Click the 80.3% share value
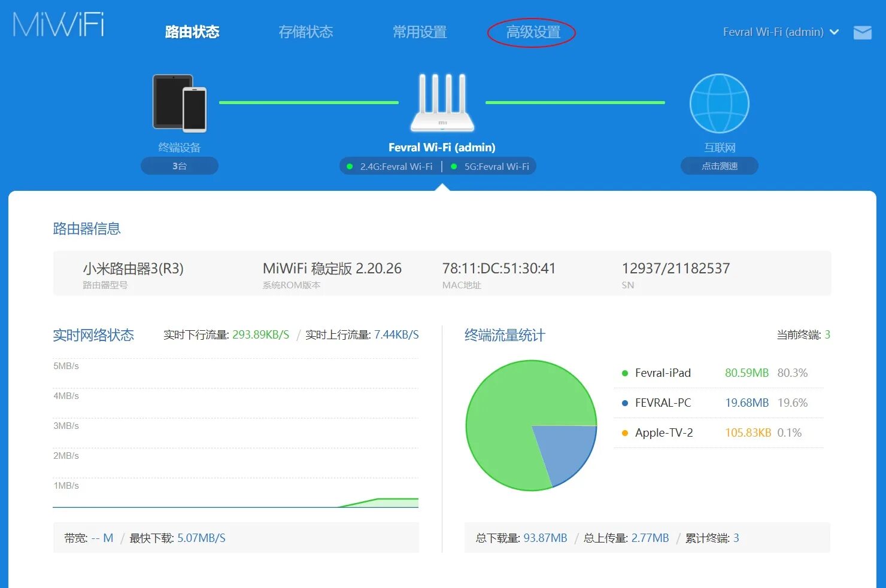Image resolution: width=886 pixels, height=588 pixels. click(793, 373)
